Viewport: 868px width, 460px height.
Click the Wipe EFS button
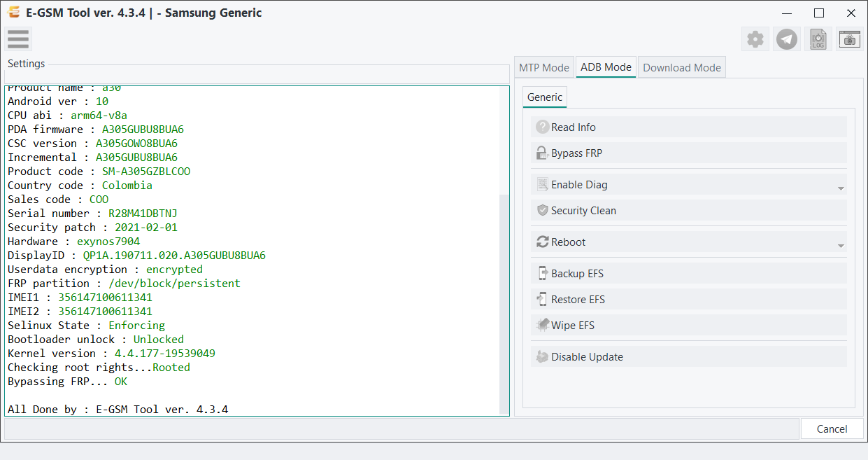(x=689, y=326)
